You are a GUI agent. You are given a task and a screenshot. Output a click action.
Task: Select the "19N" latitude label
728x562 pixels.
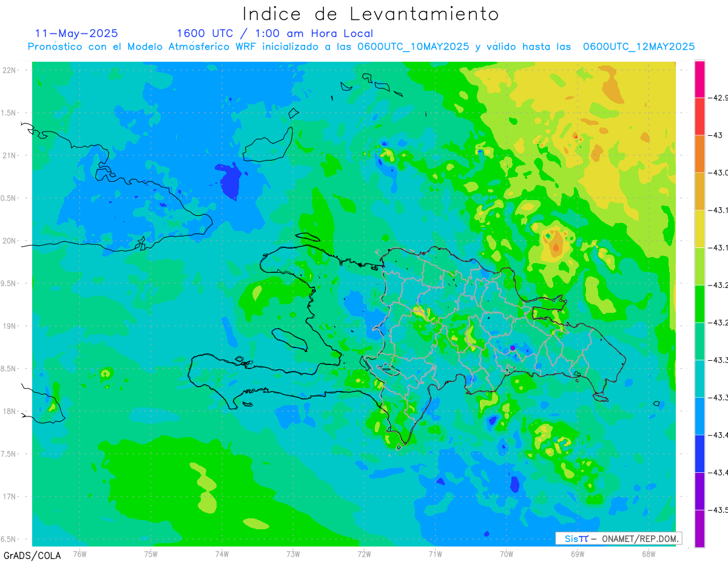10,326
